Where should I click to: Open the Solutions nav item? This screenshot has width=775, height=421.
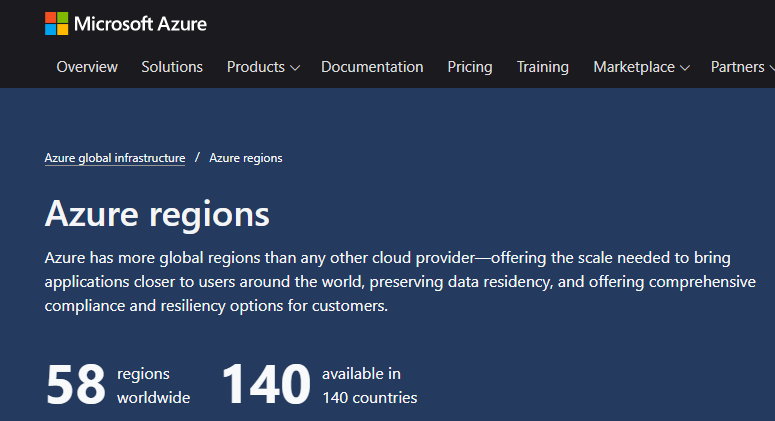pos(172,67)
